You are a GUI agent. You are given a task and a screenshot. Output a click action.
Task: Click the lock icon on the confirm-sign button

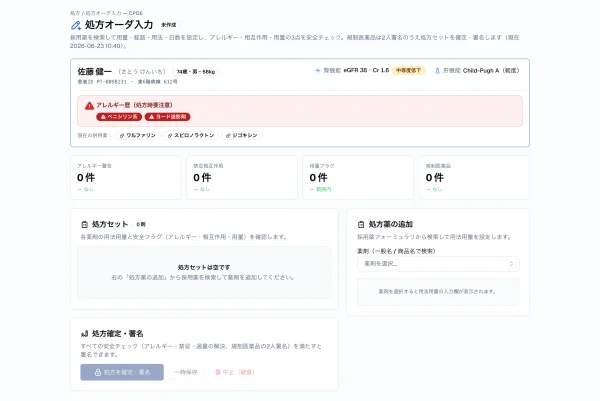(98, 372)
